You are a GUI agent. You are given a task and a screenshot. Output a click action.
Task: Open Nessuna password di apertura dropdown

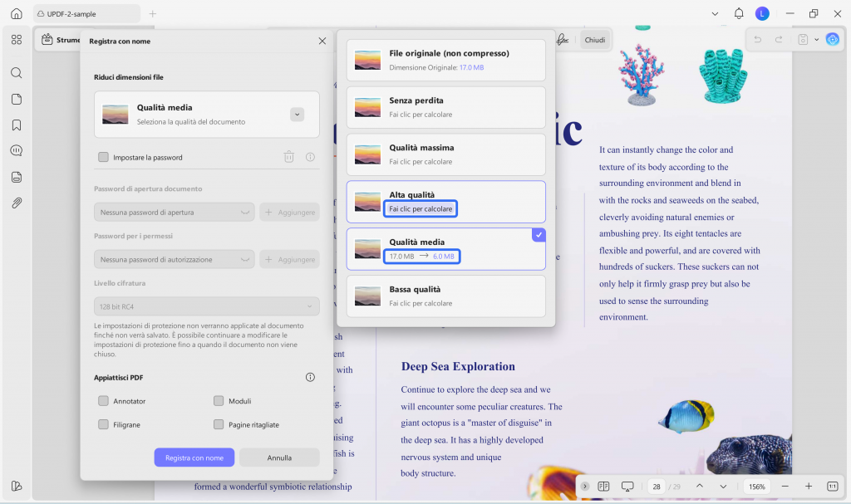click(x=174, y=212)
